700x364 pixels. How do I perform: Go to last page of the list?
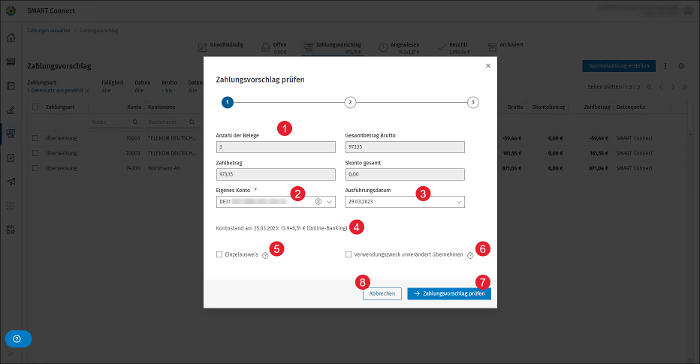(x=684, y=87)
